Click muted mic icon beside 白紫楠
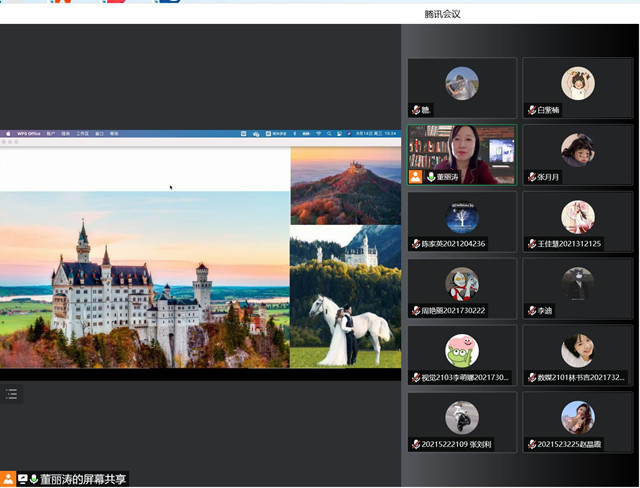 (532, 110)
